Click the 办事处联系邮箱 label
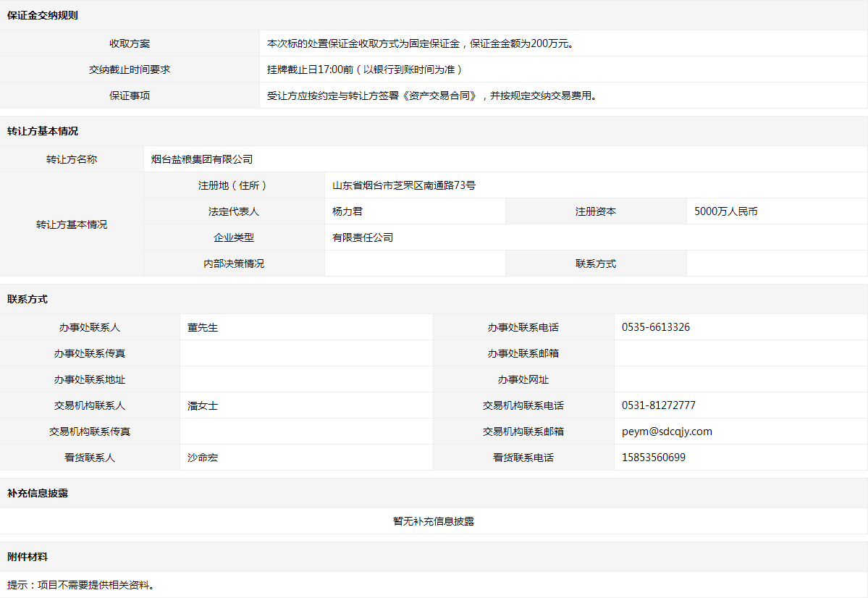The width and height of the screenshot is (868, 598). [523, 353]
